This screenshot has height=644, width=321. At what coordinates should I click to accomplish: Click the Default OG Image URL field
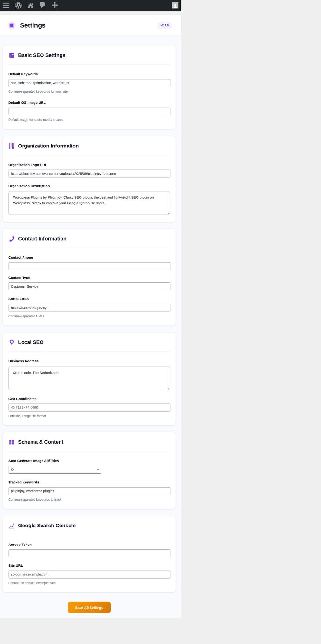(89, 111)
